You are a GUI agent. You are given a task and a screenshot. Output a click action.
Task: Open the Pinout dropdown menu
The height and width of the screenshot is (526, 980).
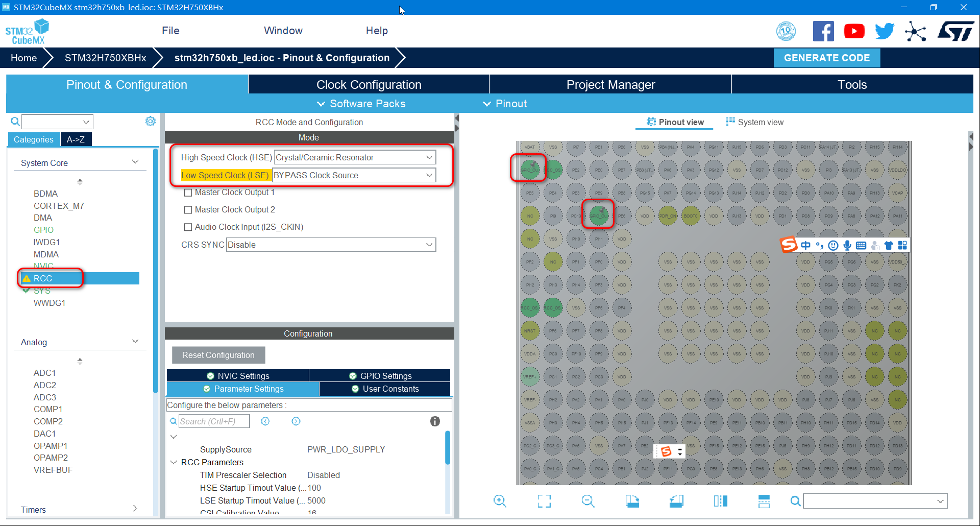(505, 104)
